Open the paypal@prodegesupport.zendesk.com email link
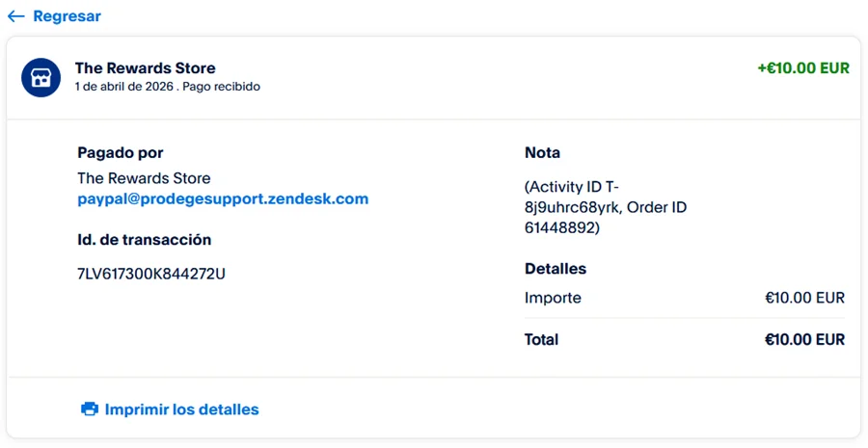 coord(223,199)
